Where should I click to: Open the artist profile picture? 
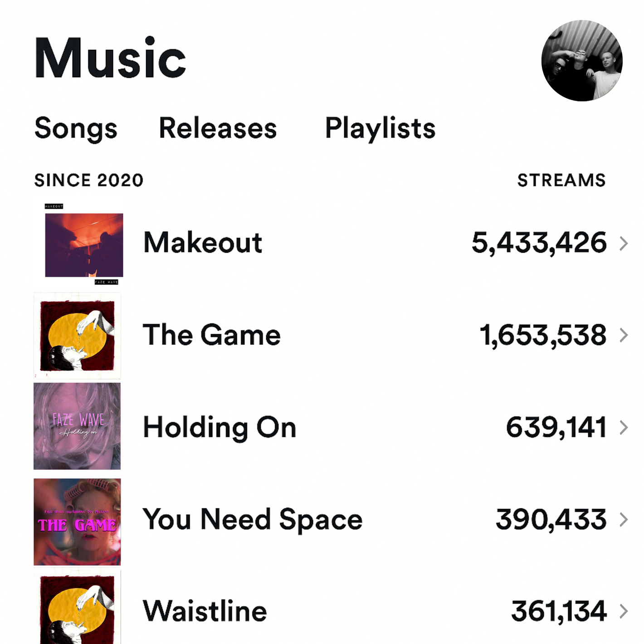[x=582, y=61]
